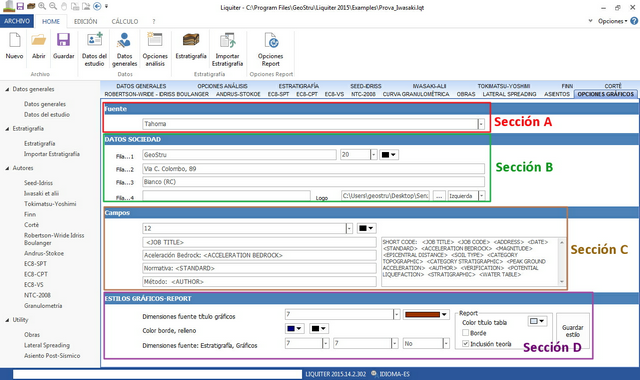Open the LATERAL SPREADING tab
This screenshot has height=380, width=640.
[509, 94]
